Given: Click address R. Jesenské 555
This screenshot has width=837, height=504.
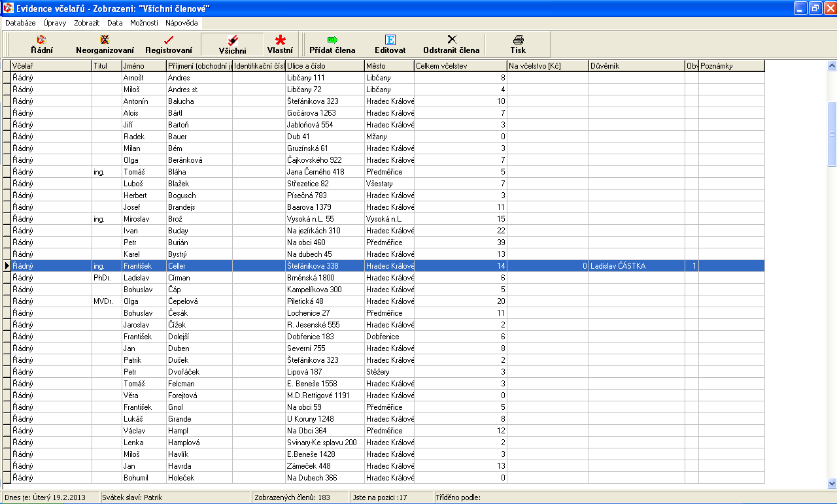Looking at the screenshot, I should pos(325,325).
